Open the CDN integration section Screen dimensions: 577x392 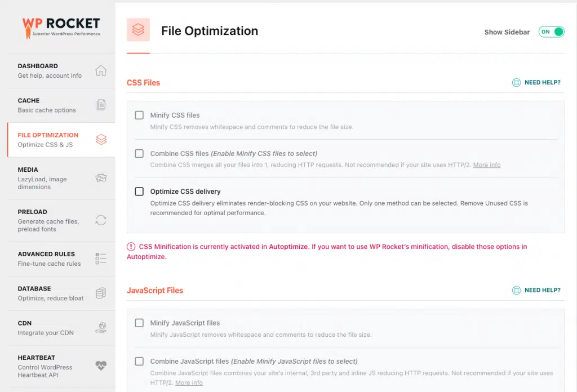pyautogui.click(x=61, y=328)
